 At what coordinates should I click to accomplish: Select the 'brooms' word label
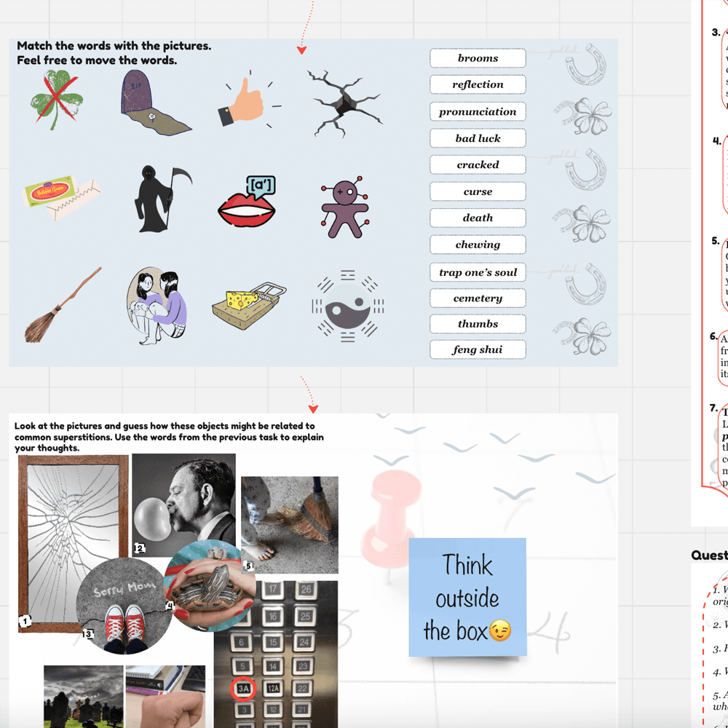point(478,58)
